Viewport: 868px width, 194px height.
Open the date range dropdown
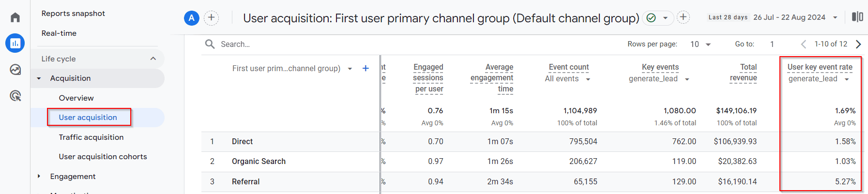pyautogui.click(x=835, y=17)
